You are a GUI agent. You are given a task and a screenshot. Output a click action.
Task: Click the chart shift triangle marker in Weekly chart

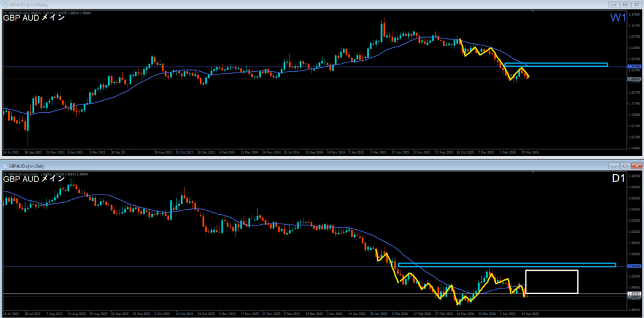point(533,13)
